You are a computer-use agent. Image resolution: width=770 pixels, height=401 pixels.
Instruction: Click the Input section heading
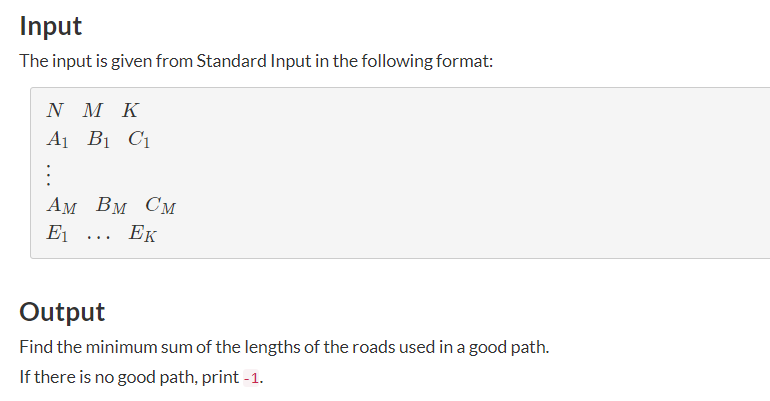point(51,26)
